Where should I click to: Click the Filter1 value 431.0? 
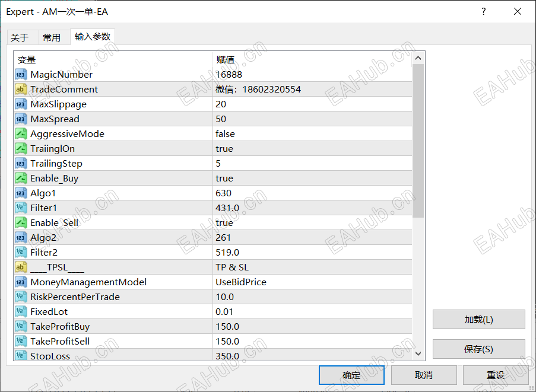(227, 208)
